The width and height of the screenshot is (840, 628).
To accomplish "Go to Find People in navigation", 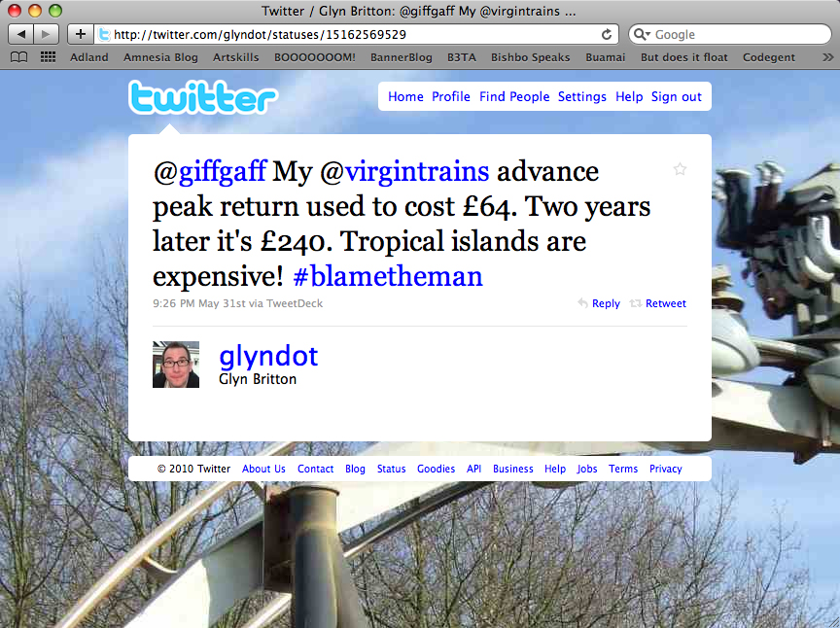I will click(514, 96).
